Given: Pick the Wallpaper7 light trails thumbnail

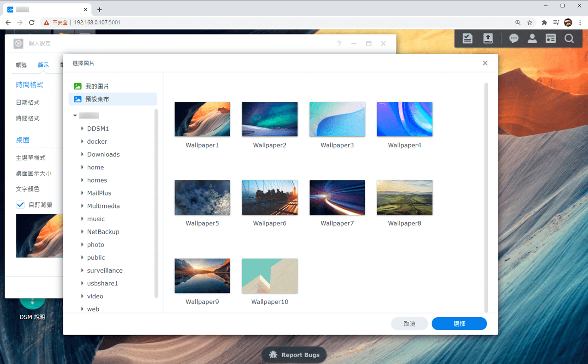Looking at the screenshot, I should click(x=337, y=197).
